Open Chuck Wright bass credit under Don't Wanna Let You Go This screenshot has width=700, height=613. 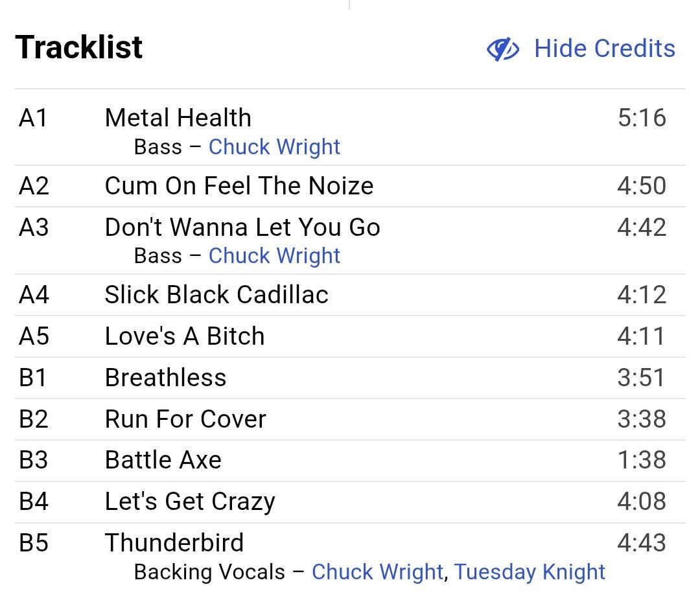274,256
